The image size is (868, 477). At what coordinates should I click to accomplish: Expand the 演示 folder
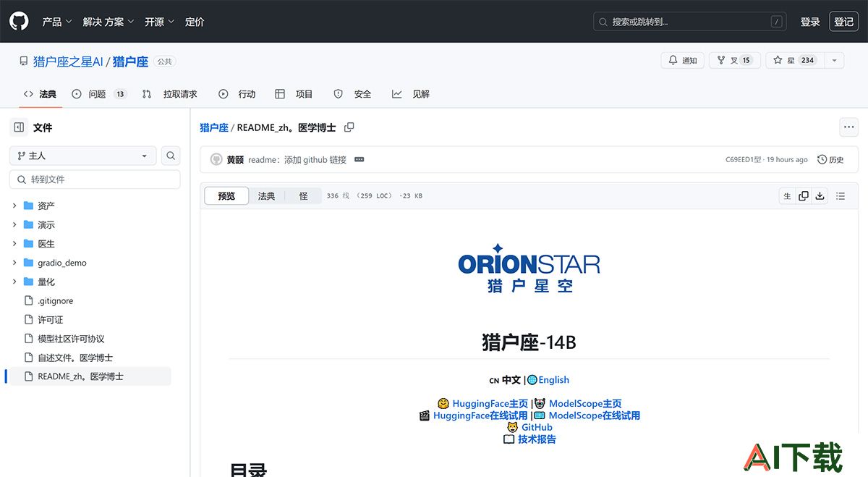point(14,224)
